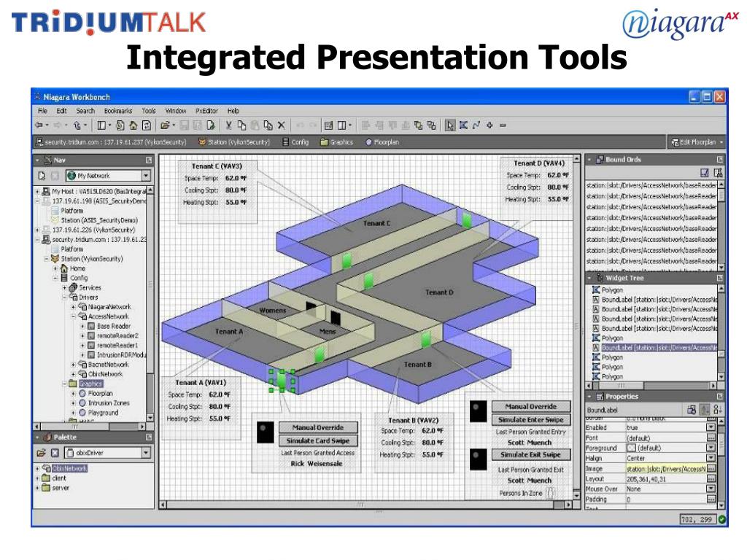The width and height of the screenshot is (747, 560).
Task: Click the Widget Tree horizontal scrollbar
Action: 651,386
